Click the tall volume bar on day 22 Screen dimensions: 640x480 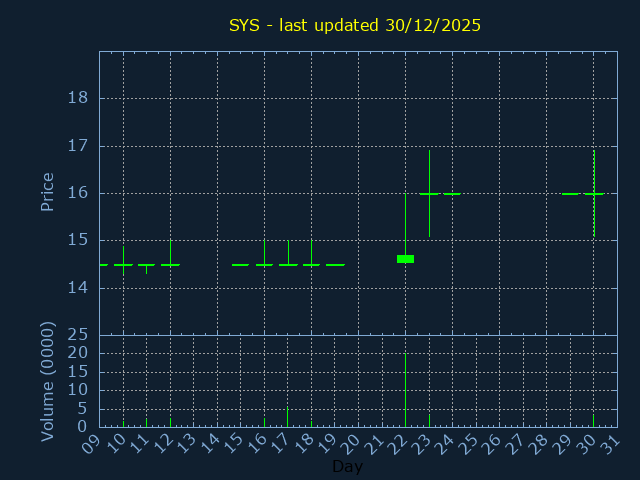tap(405, 390)
